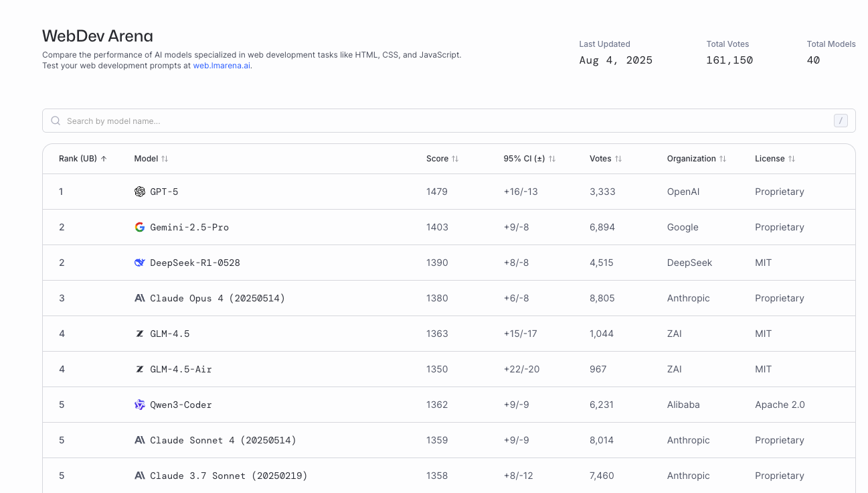This screenshot has width=868, height=493.
Task: Click the +16/-13 confidence interval cell
Action: [x=521, y=192]
